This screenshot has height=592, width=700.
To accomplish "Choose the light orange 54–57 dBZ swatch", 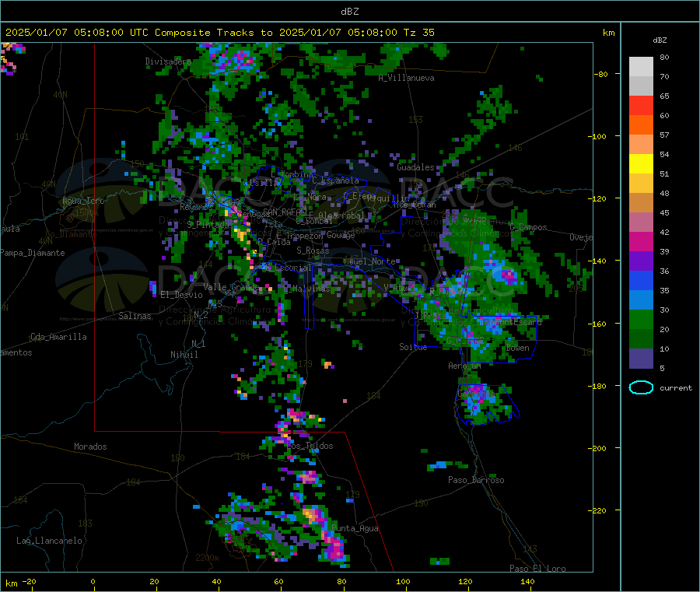I will coord(641,144).
